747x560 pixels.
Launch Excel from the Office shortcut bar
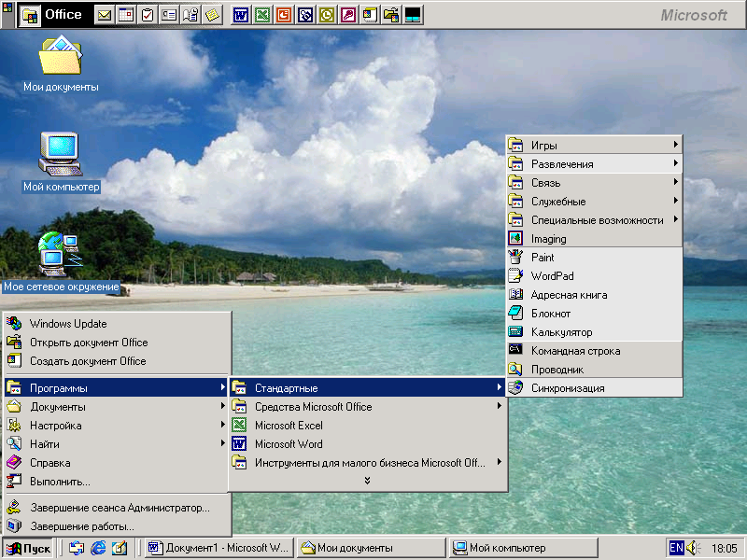(x=262, y=15)
